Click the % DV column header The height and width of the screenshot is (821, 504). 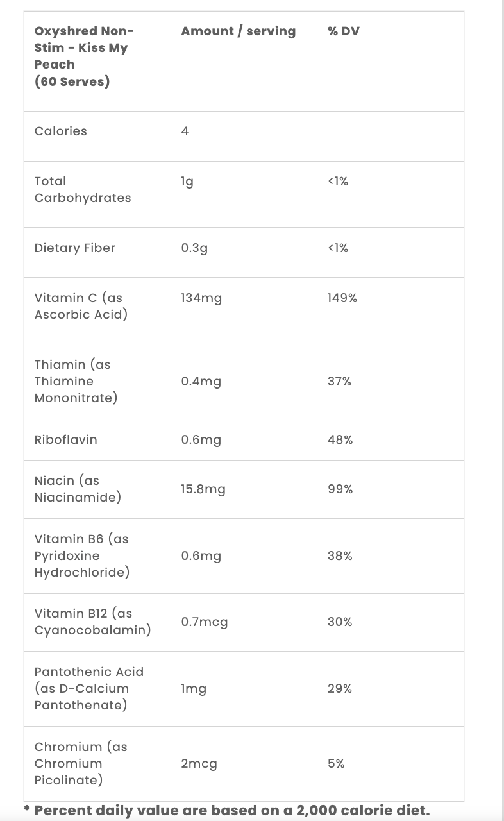(344, 31)
